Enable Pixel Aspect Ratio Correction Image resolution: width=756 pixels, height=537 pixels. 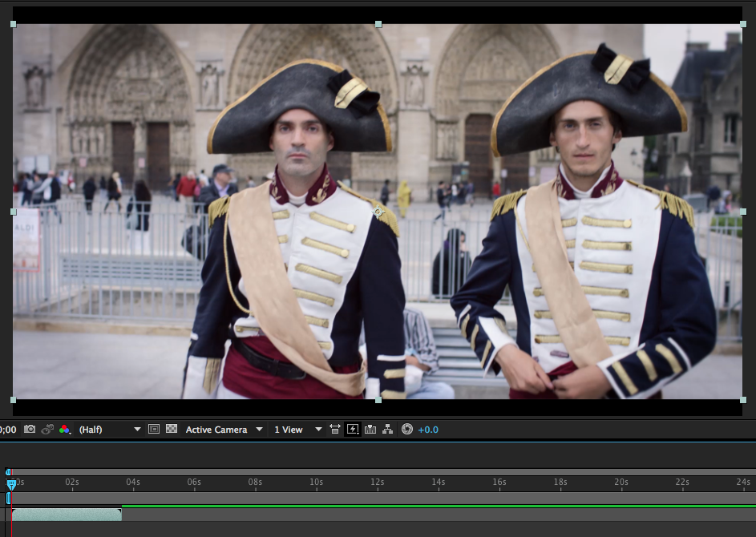335,429
